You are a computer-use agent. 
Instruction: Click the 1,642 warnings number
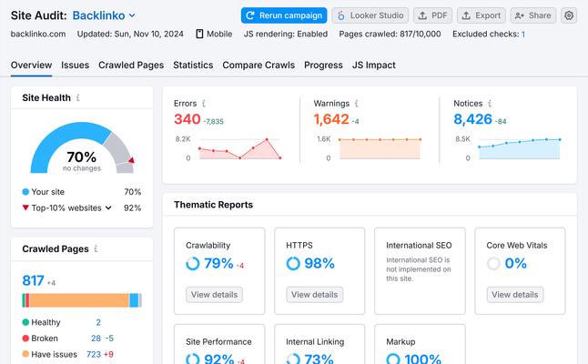(331, 119)
